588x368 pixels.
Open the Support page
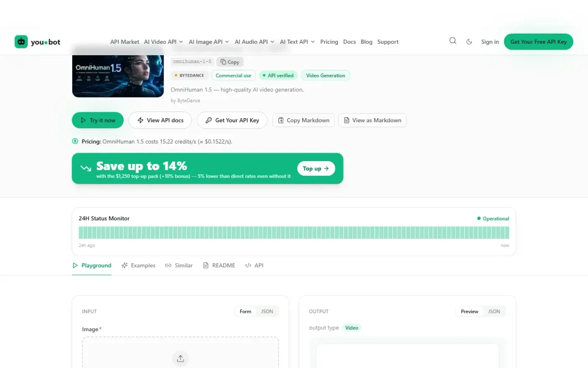(388, 42)
